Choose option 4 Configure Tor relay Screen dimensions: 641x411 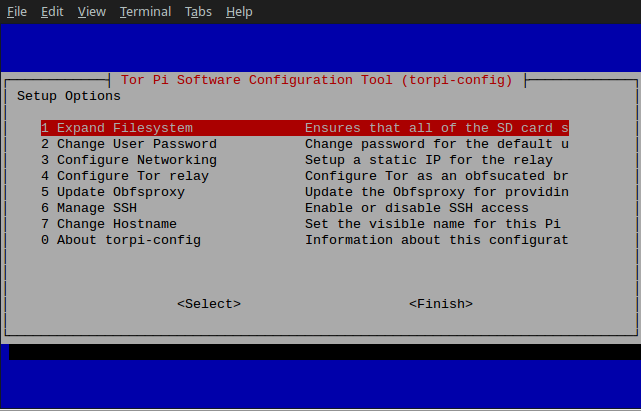point(305,176)
